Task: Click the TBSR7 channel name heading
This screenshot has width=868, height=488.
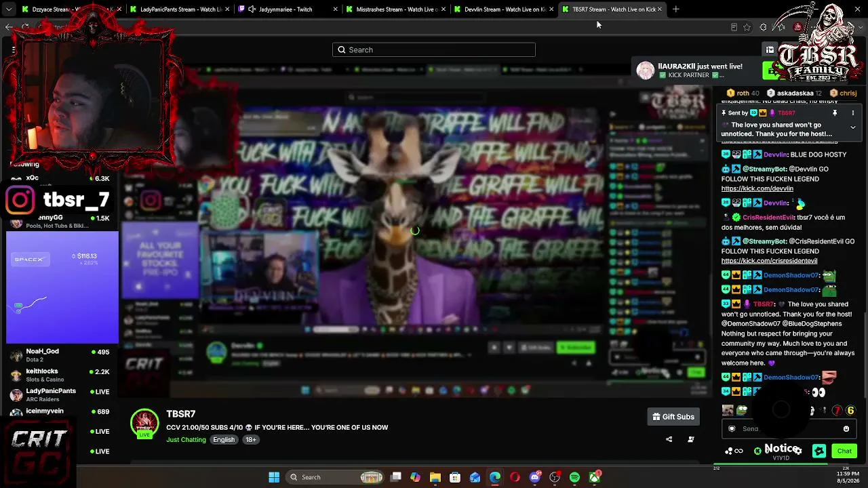Action: tap(181, 414)
